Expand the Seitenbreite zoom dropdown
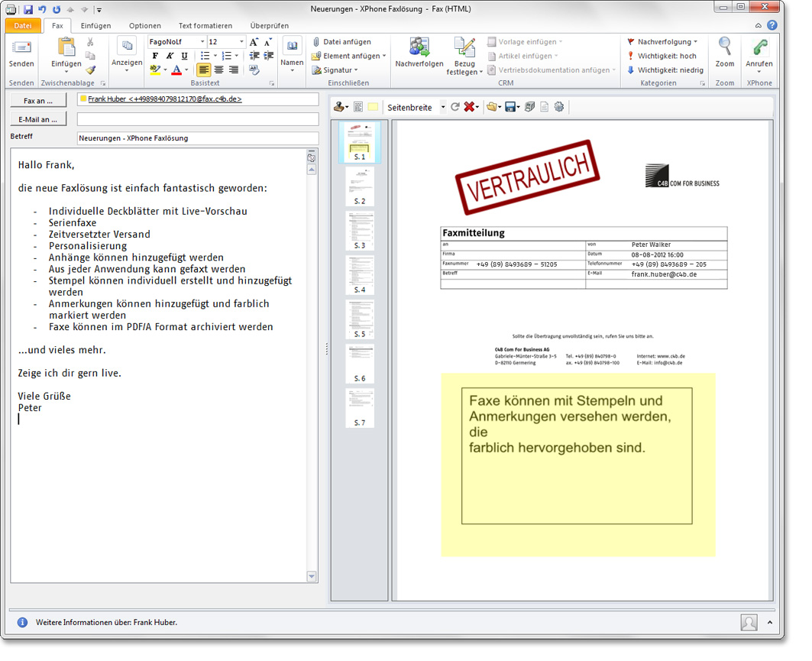The height and width of the screenshot is (661, 812). tap(443, 108)
